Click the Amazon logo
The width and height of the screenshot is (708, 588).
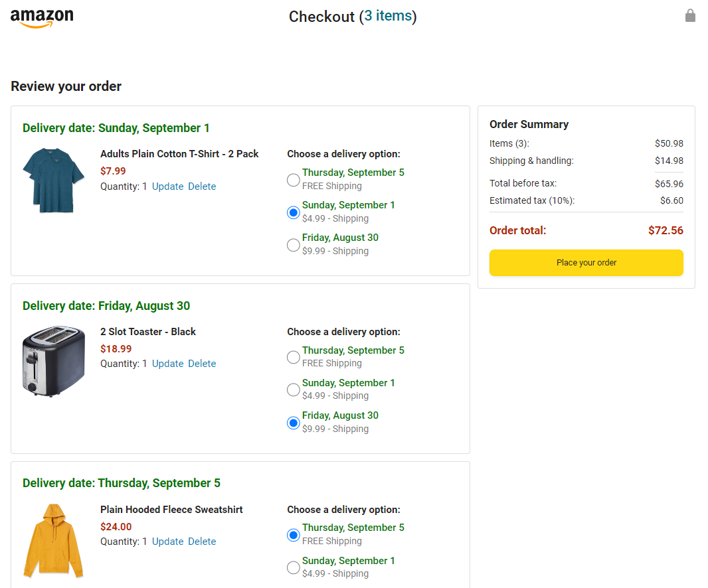coord(42,18)
